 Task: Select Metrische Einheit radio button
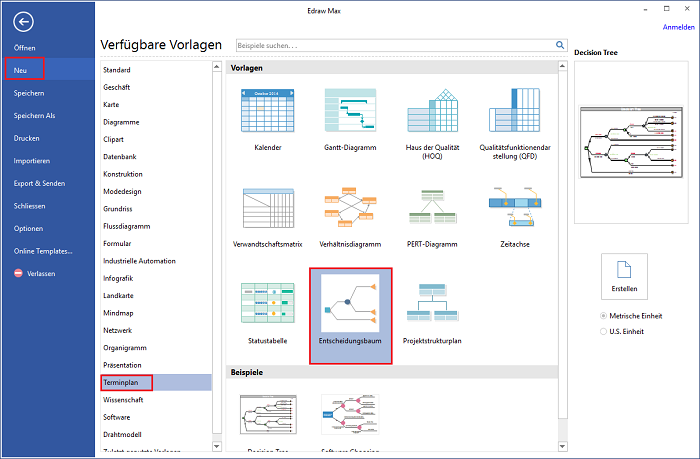(604, 316)
